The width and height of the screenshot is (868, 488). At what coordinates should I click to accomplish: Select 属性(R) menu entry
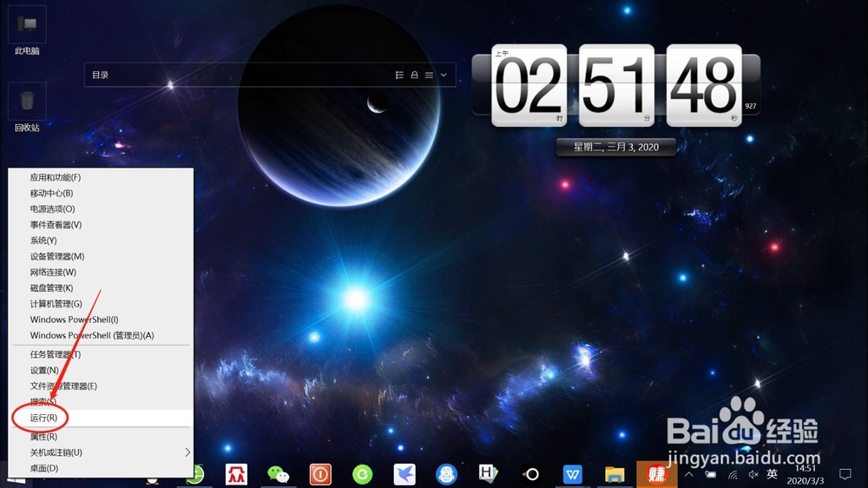[x=101, y=437]
